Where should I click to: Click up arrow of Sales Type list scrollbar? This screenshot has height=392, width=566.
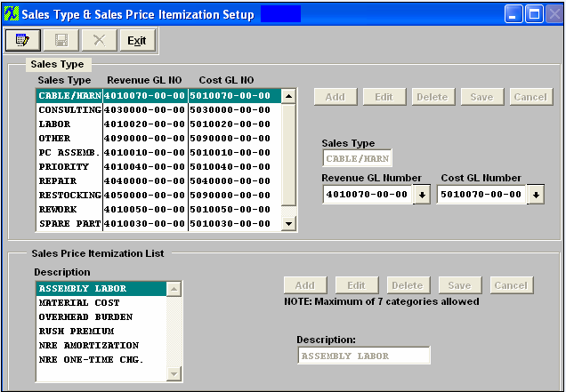pyautogui.click(x=288, y=96)
